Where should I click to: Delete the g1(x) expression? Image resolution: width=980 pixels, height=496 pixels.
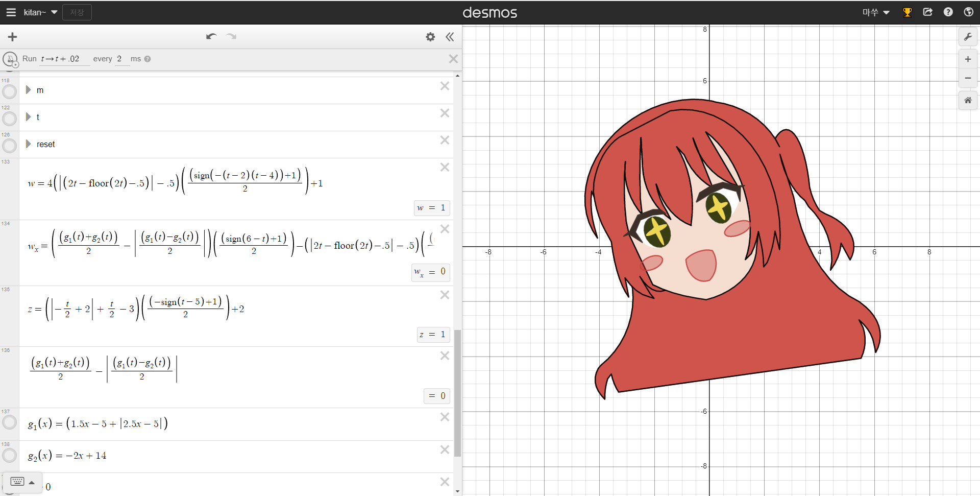(x=445, y=417)
